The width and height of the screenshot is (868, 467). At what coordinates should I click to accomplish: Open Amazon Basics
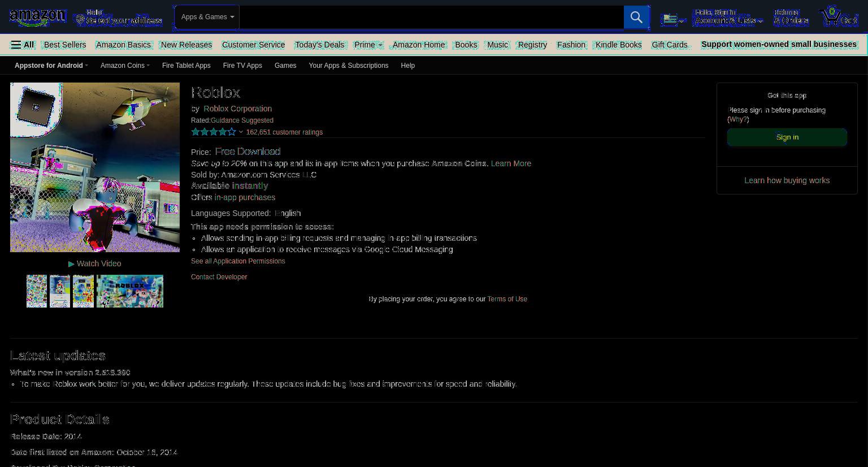click(x=123, y=45)
